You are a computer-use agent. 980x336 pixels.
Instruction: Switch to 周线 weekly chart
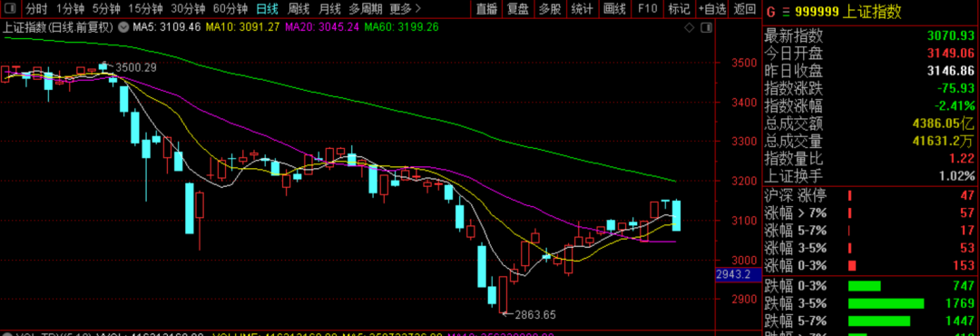click(x=299, y=9)
